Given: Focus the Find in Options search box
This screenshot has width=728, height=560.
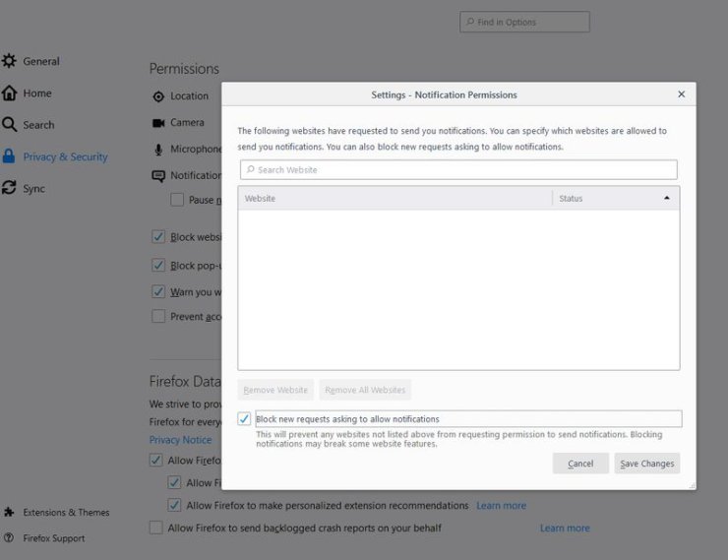Looking at the screenshot, I should point(524,22).
